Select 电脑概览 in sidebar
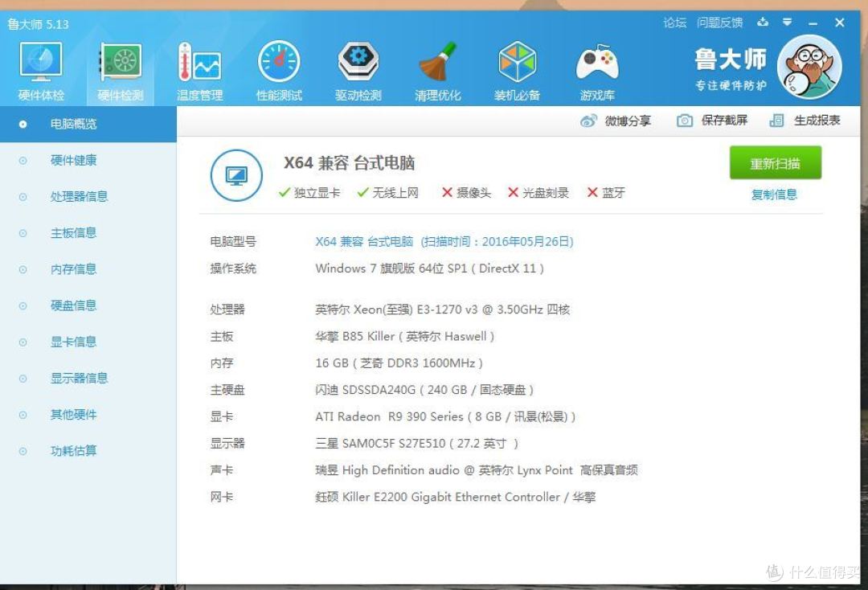 tap(88, 124)
